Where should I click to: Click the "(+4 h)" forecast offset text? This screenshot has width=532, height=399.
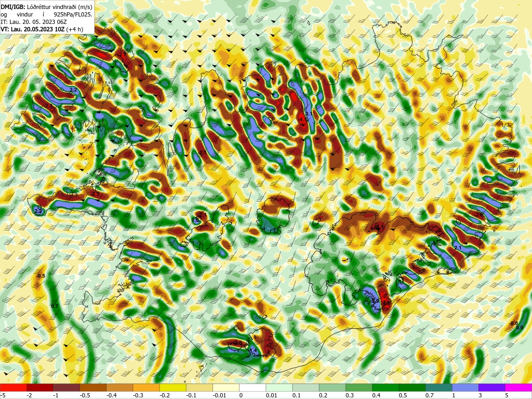[x=74, y=29]
